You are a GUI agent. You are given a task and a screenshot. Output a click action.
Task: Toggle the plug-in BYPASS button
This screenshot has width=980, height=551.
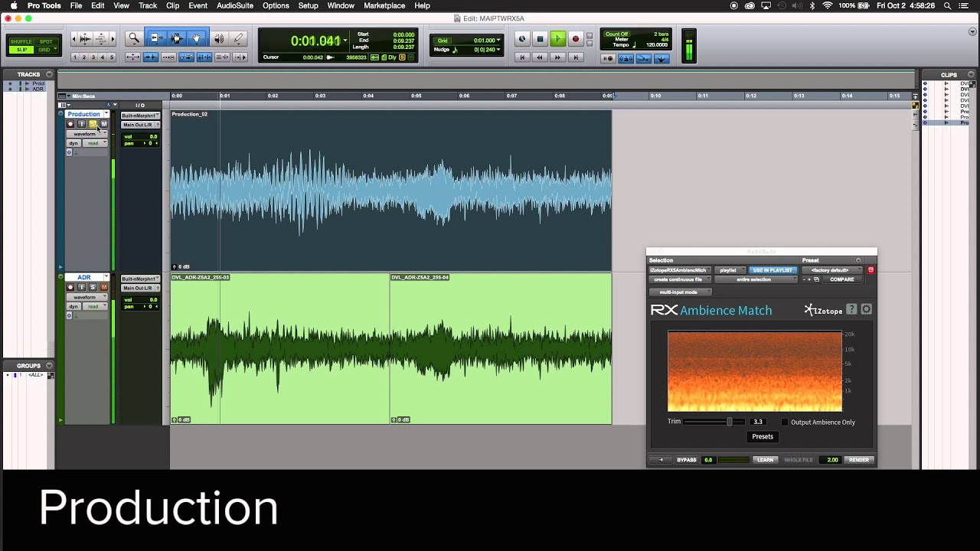[687, 460]
